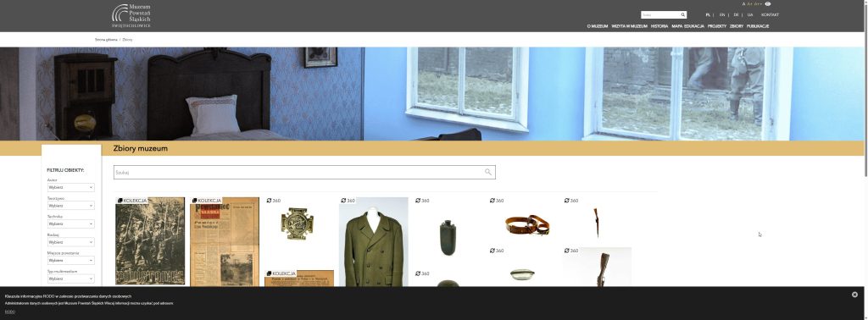Click the 360 badge above the cross medal
The width and height of the screenshot is (868, 320).
click(274, 201)
